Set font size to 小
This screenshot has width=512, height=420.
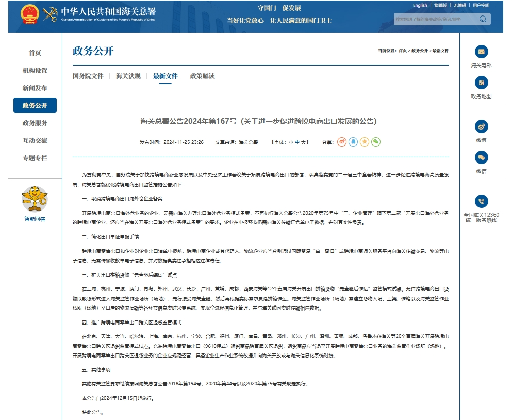(290, 142)
